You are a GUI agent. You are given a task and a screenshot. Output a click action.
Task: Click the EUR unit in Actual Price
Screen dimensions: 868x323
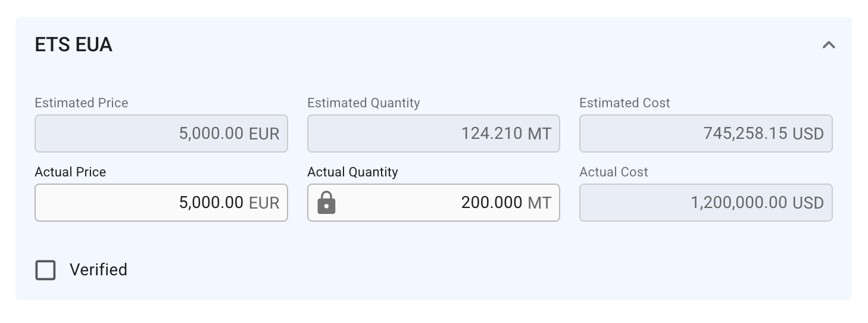tap(264, 203)
